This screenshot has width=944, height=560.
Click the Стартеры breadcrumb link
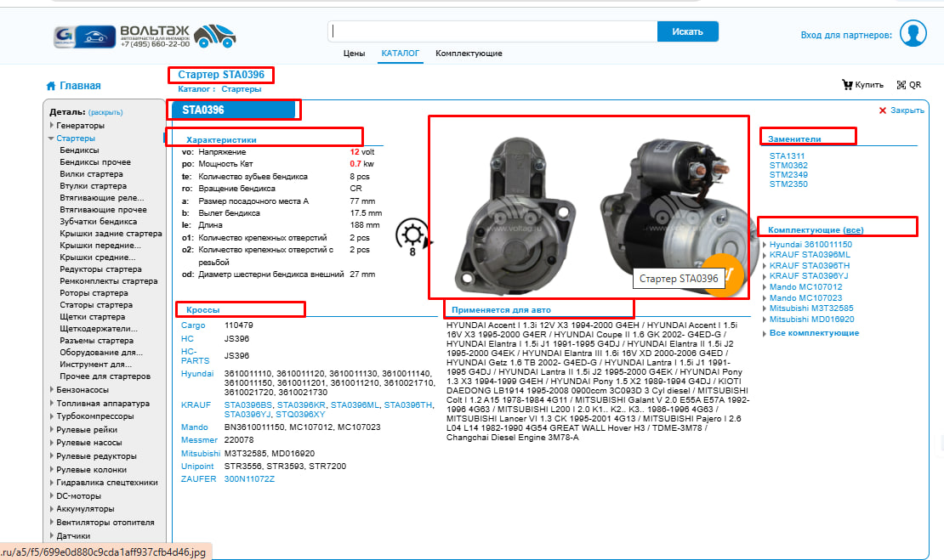pos(242,89)
